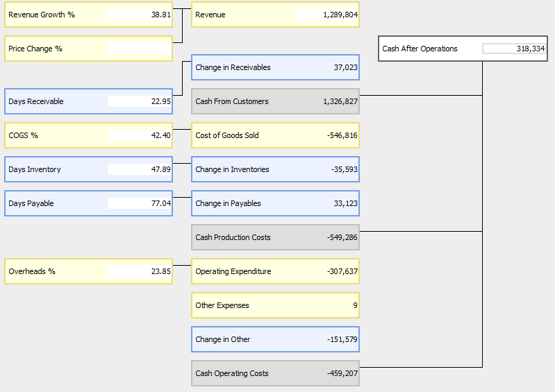Click the Change in Receivables box
Viewport: 555px width, 392px height.
(275, 67)
